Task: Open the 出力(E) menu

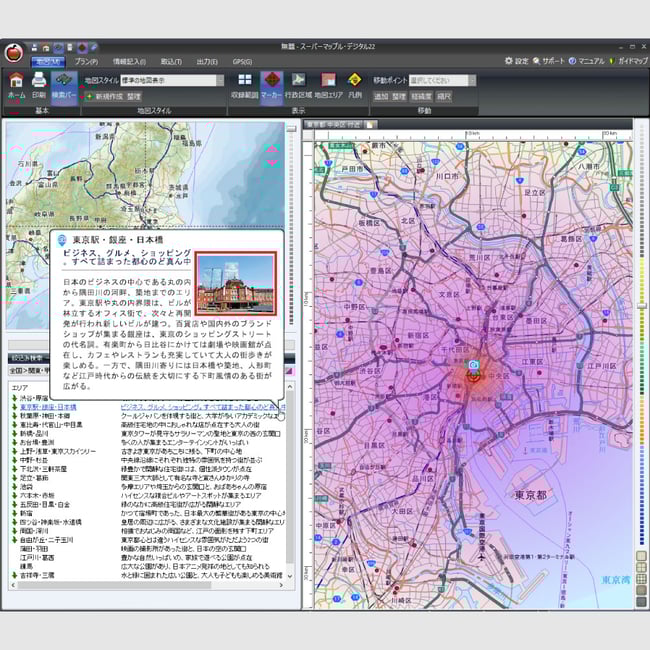Action: [x=207, y=61]
